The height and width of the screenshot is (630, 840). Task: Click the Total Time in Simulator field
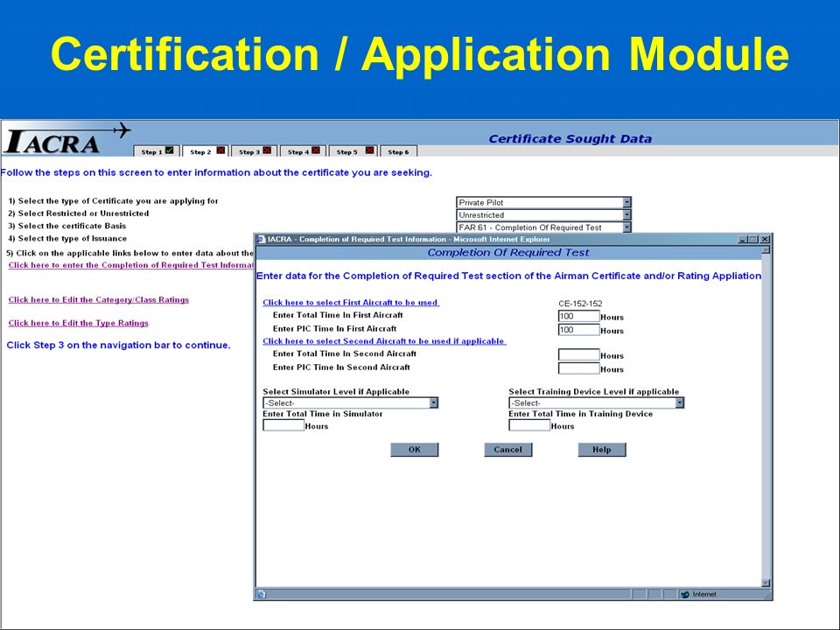tap(283, 425)
